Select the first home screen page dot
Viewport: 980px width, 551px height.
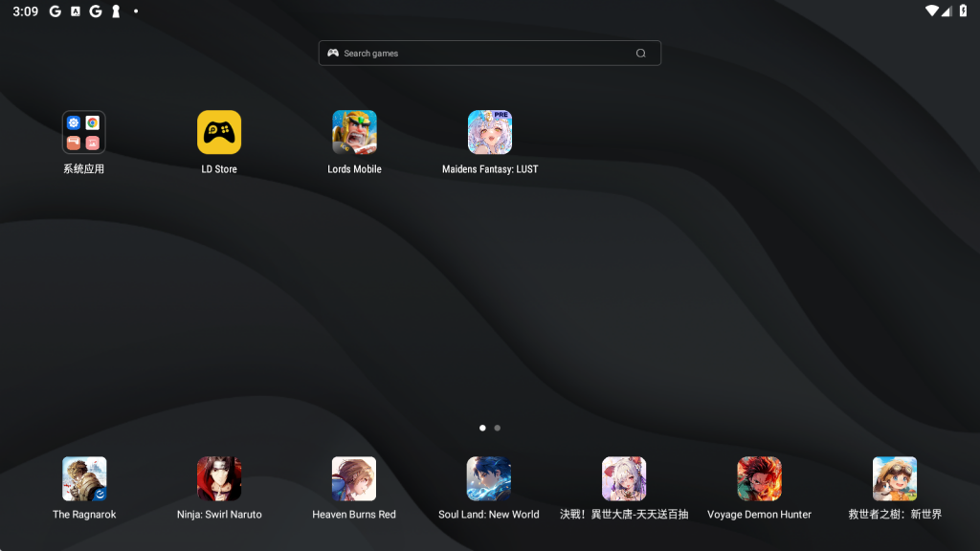click(482, 428)
